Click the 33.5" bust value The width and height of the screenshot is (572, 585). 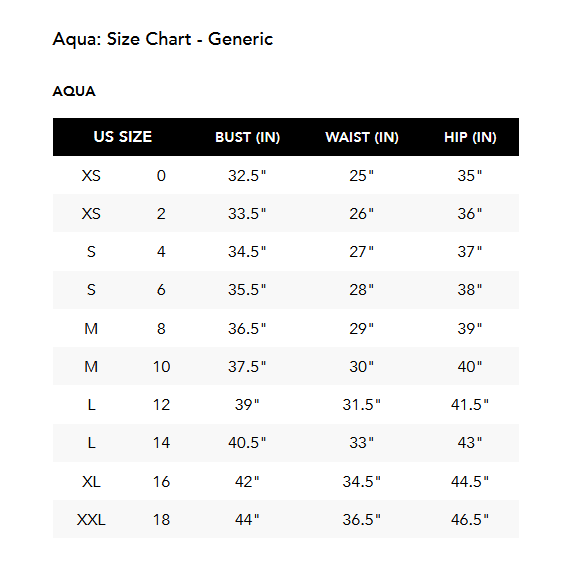[x=247, y=214]
